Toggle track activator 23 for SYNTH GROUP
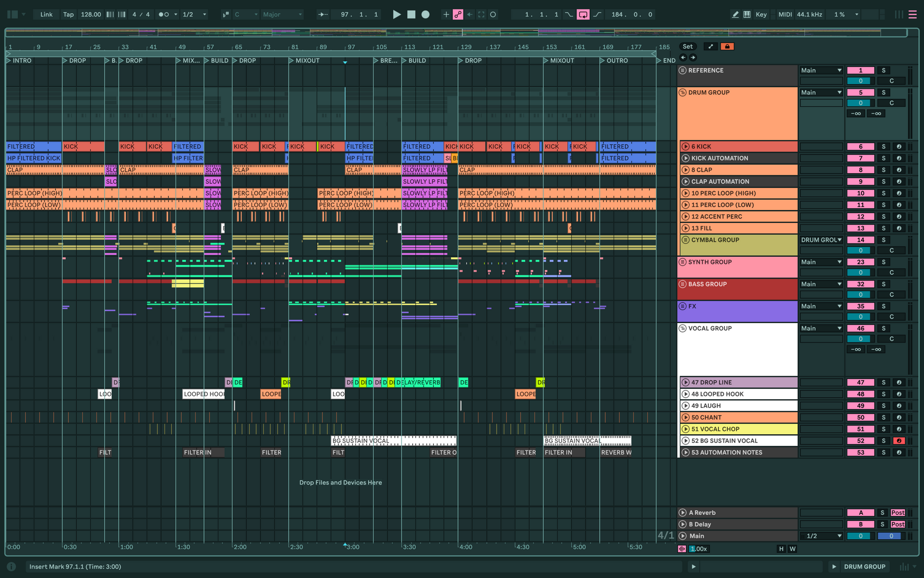924x578 pixels. pyautogui.click(x=860, y=262)
